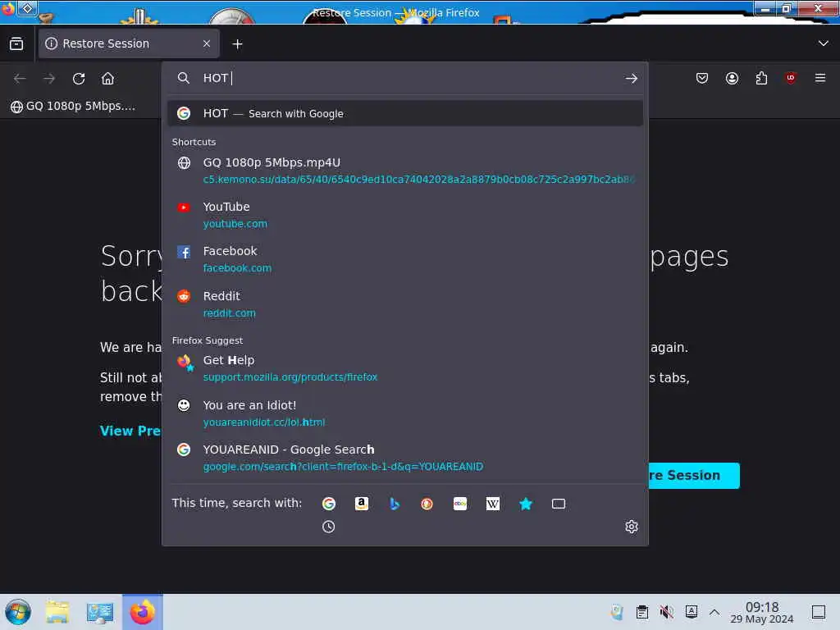Open the Extensions puzzle icon
Viewport: 840px width, 630px height.
(x=761, y=78)
